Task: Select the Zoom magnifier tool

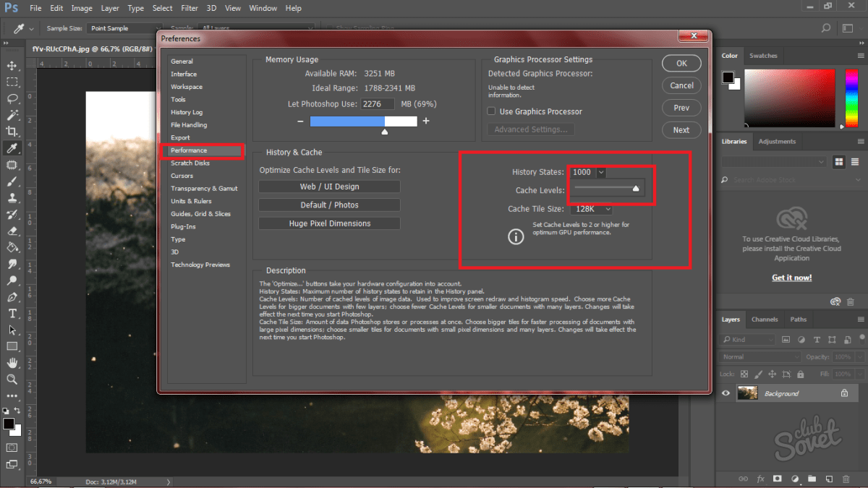Action: pyautogui.click(x=12, y=379)
